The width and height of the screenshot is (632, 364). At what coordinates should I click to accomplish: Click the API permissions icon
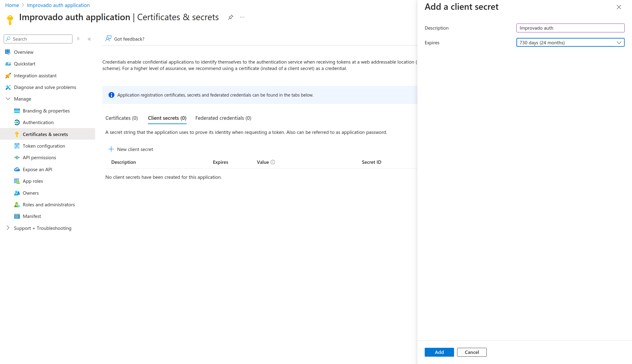pos(17,158)
